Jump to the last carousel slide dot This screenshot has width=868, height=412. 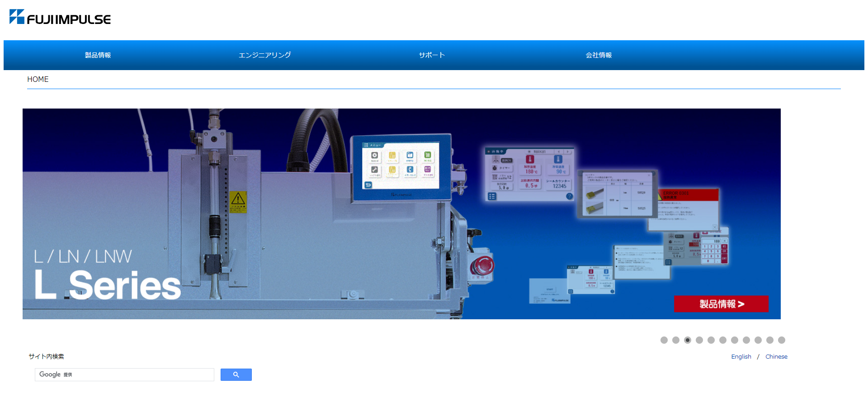782,340
